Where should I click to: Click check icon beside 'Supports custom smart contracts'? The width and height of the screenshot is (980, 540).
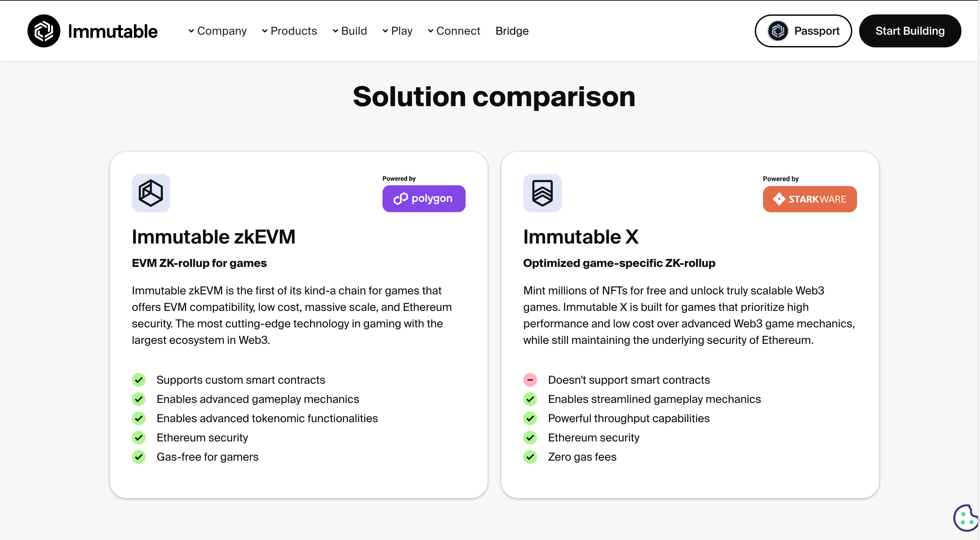click(x=139, y=380)
